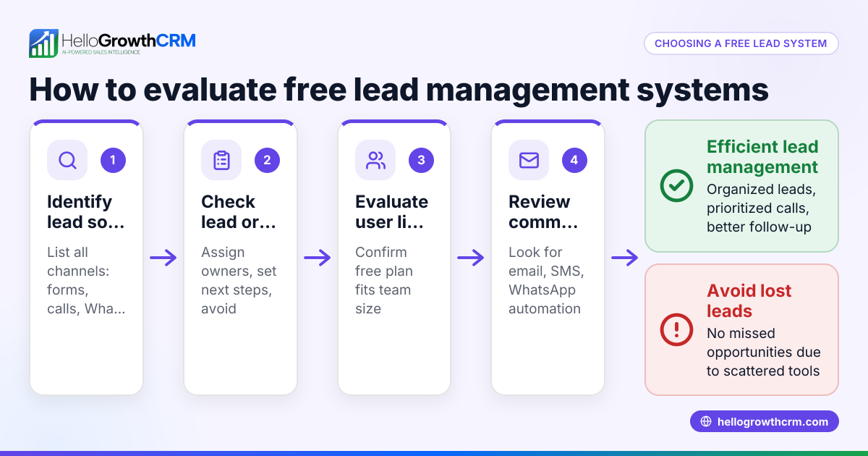Viewport: 868px width, 456px height.
Task: Click the envelope mail icon in step 4
Action: click(529, 160)
